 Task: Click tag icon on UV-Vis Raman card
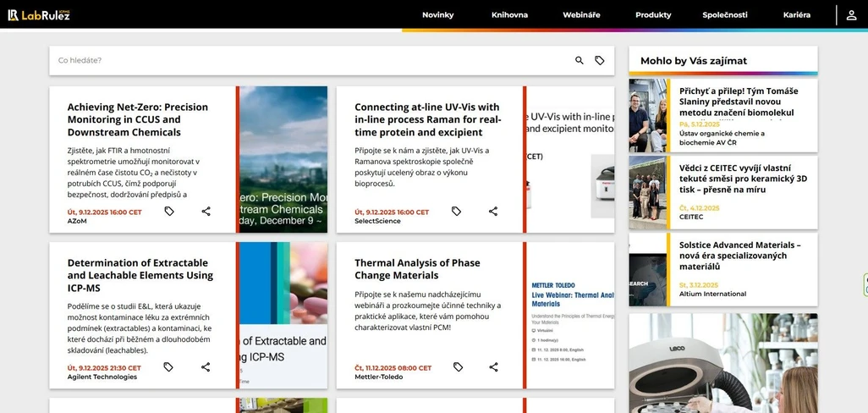[x=456, y=212]
